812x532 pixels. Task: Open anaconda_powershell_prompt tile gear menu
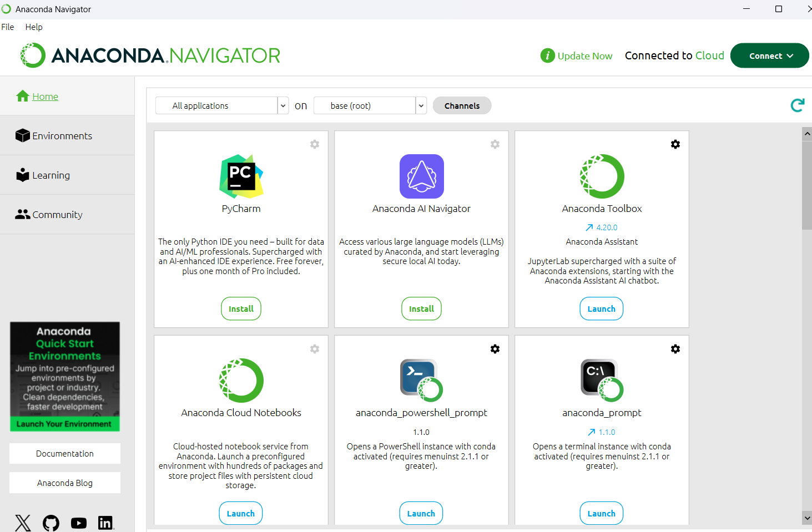pos(495,349)
